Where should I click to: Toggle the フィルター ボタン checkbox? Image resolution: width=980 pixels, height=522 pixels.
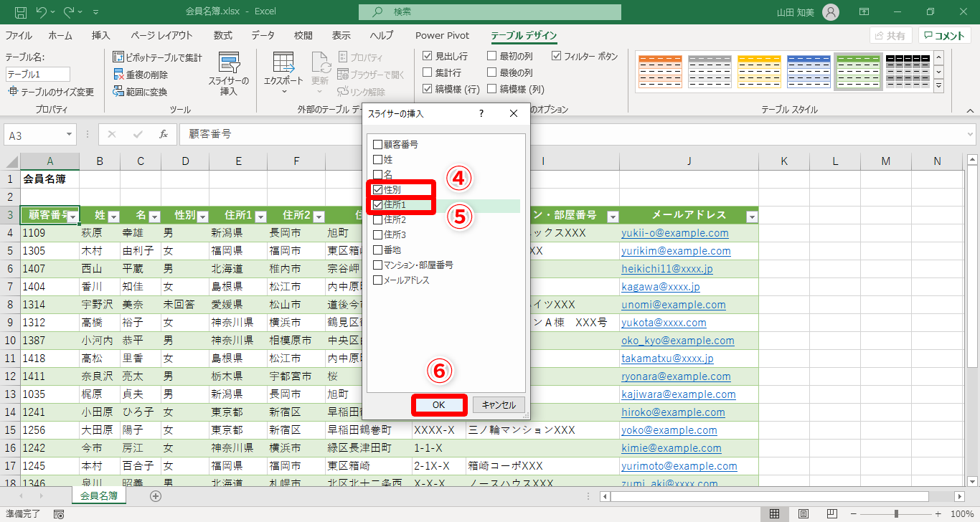pyautogui.click(x=557, y=56)
